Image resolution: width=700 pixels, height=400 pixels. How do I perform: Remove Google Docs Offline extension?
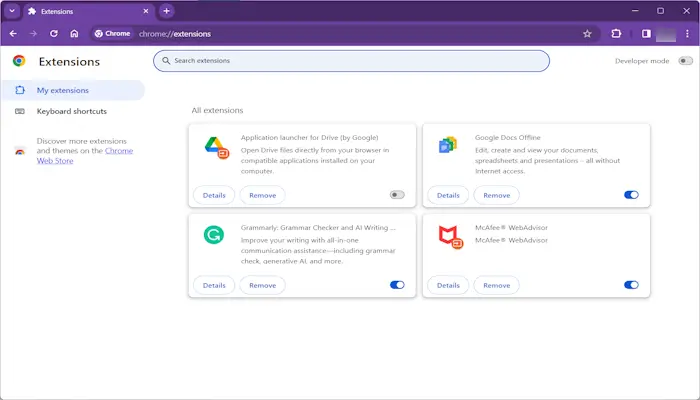tap(496, 195)
